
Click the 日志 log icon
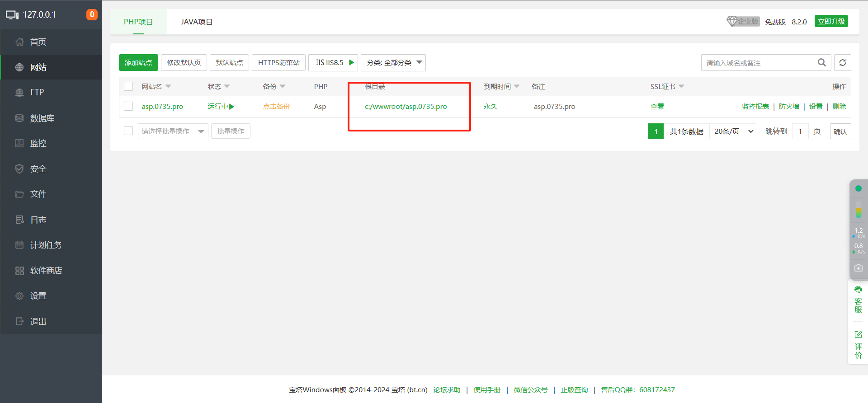click(x=19, y=220)
